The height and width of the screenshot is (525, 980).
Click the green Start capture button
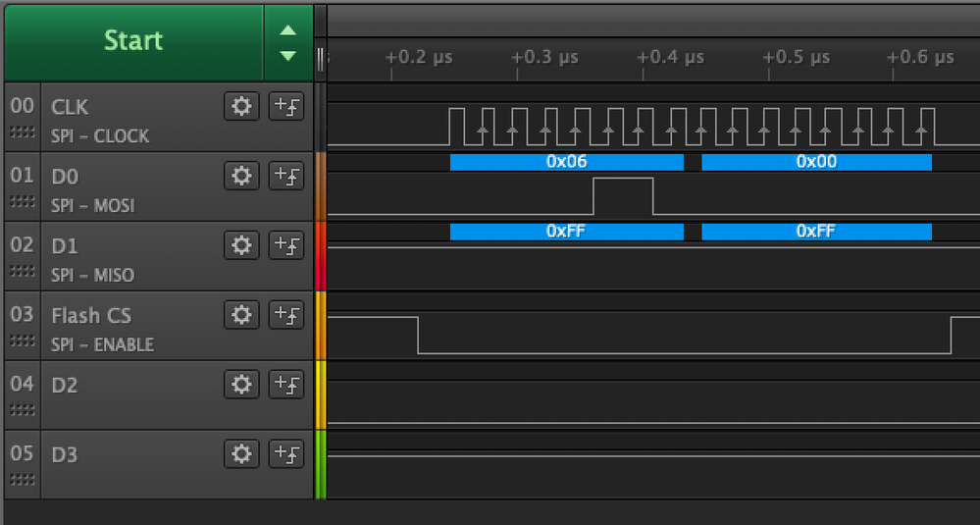[x=133, y=41]
